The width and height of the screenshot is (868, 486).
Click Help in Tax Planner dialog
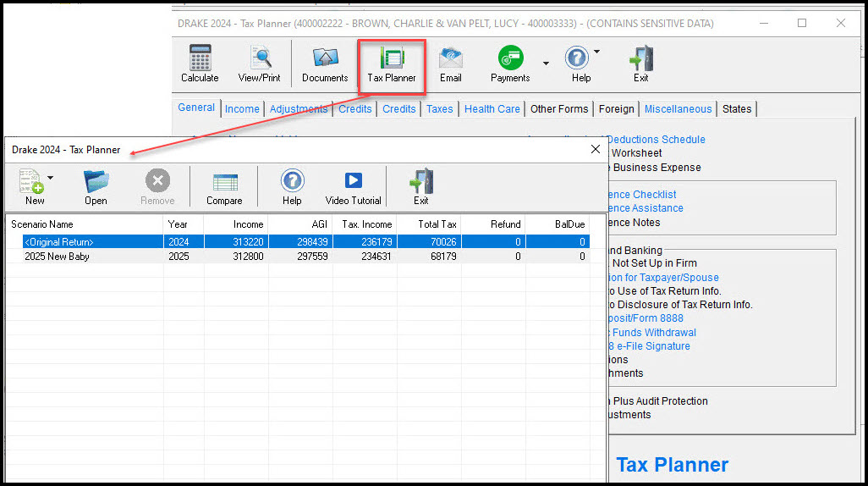click(x=292, y=180)
